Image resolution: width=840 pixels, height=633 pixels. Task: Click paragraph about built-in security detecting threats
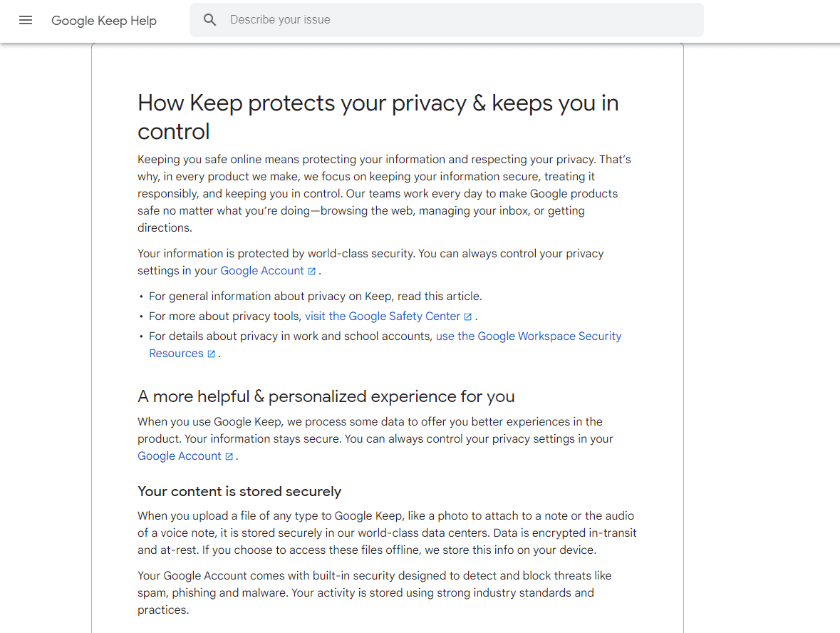(375, 593)
